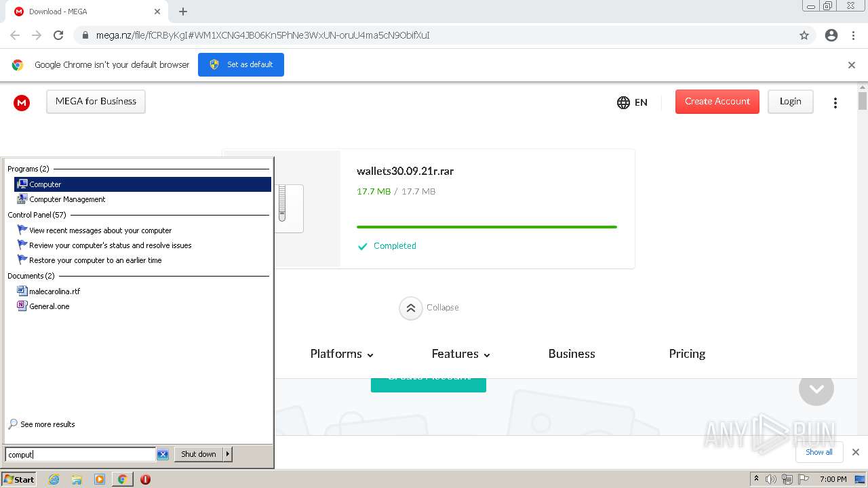Screen dimensions: 868x488
Task: Open a new Chrome tab
Action: pos(183,12)
